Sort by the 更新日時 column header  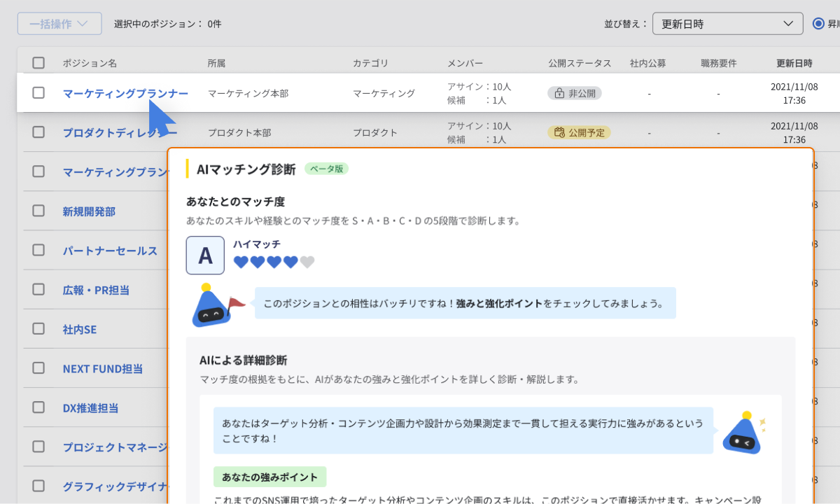794,63
